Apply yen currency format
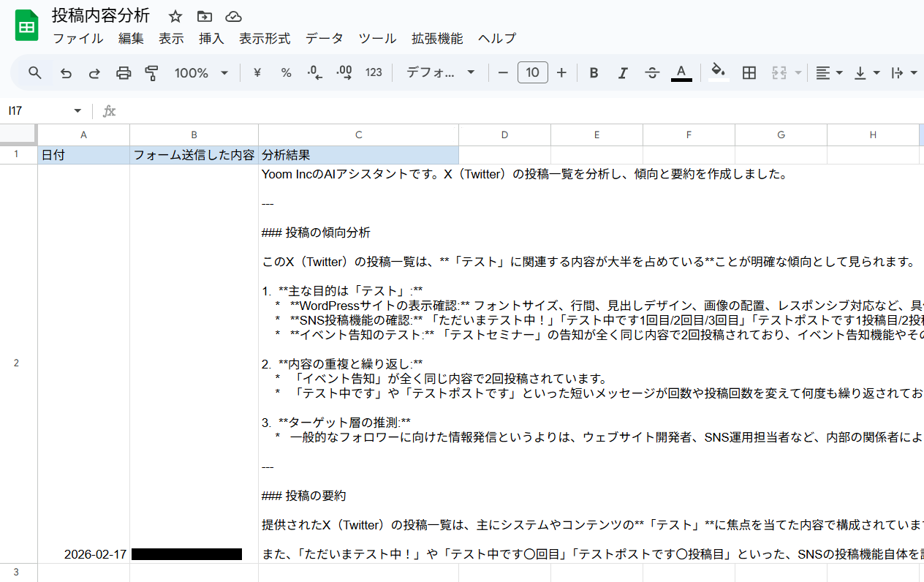924x582 pixels. point(257,72)
